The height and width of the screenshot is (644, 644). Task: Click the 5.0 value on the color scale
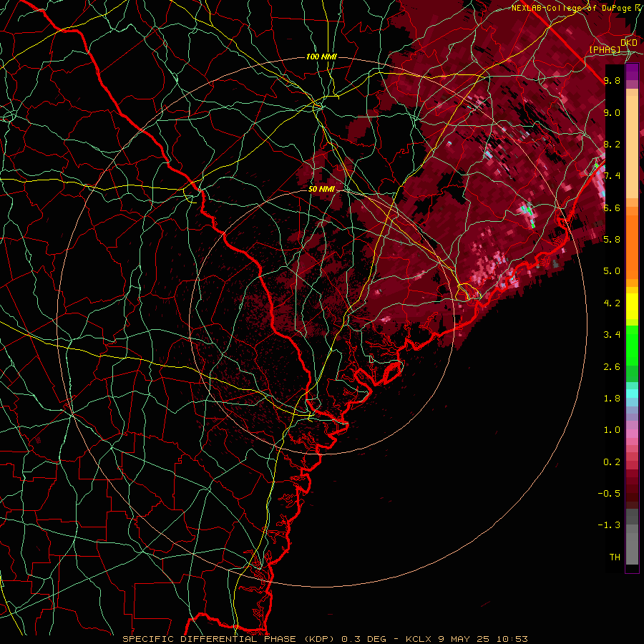tap(612, 271)
